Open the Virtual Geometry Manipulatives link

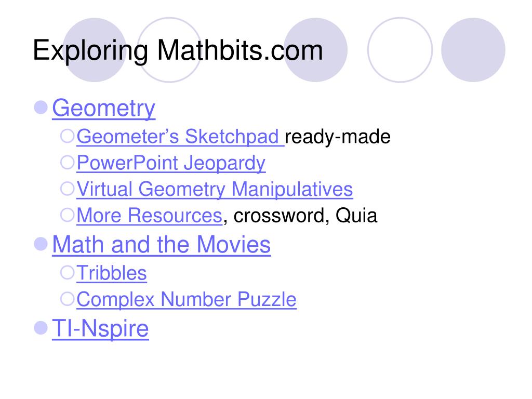pos(215,189)
